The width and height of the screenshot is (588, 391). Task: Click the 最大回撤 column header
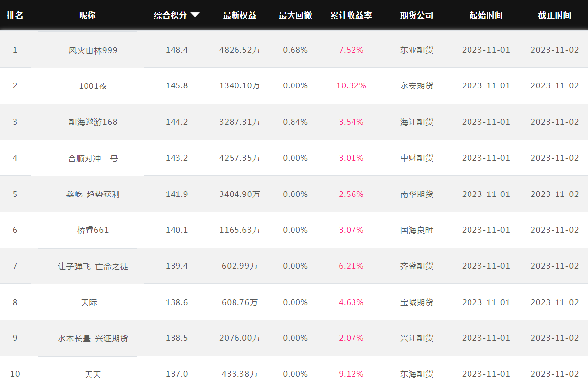click(x=295, y=15)
